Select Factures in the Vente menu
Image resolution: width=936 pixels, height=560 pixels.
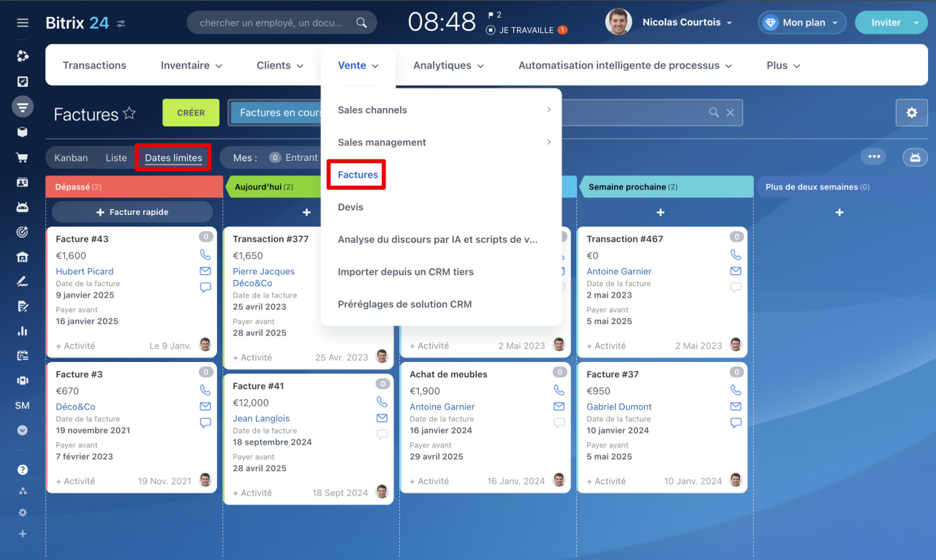click(358, 175)
